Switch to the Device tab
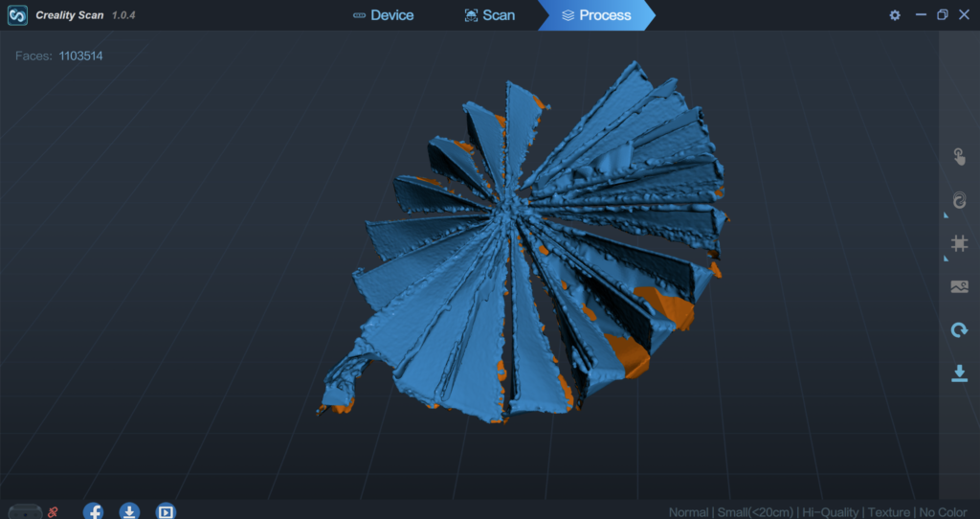 (x=383, y=15)
